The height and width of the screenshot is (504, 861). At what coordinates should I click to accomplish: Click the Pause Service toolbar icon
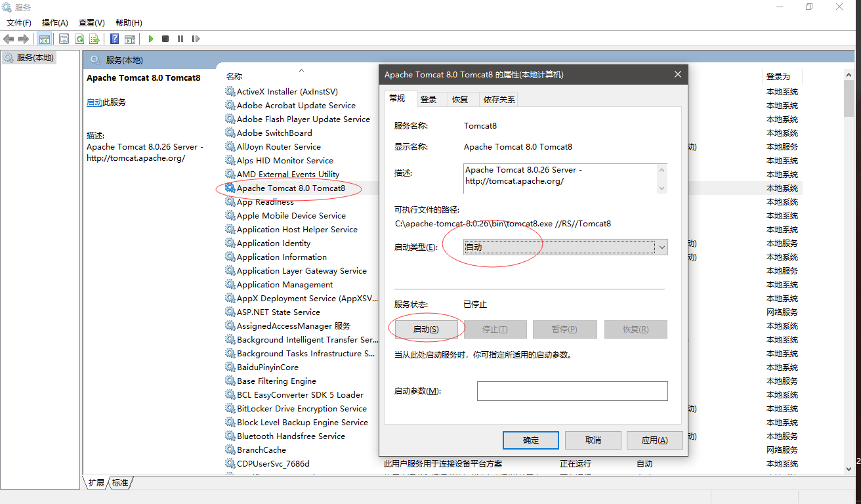tap(180, 39)
